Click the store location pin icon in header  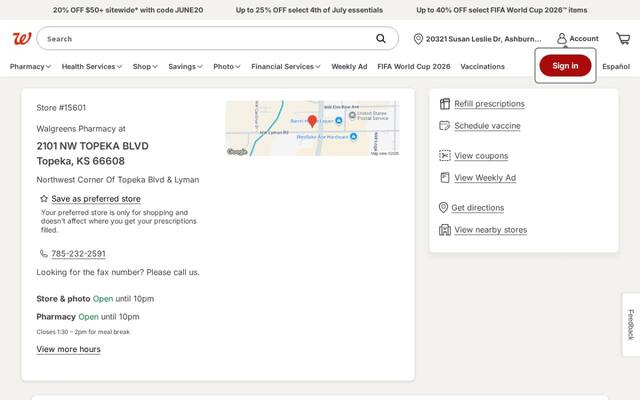(x=418, y=39)
